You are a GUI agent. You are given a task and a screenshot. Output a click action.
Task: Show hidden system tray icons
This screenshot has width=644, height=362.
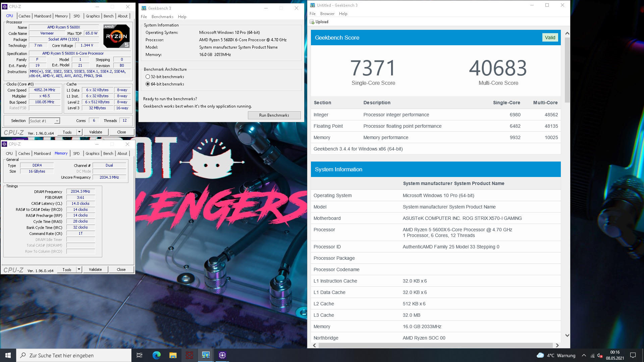click(x=584, y=355)
